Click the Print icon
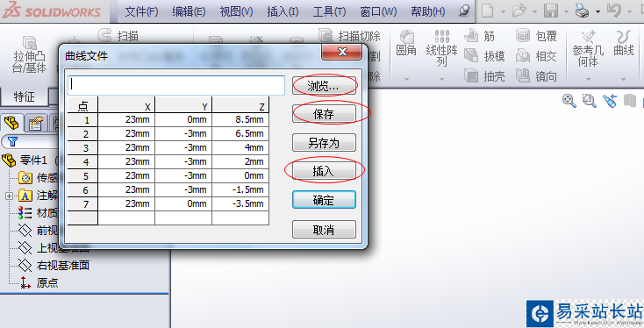Image resolution: width=644 pixels, height=328 pixels. pos(583,11)
